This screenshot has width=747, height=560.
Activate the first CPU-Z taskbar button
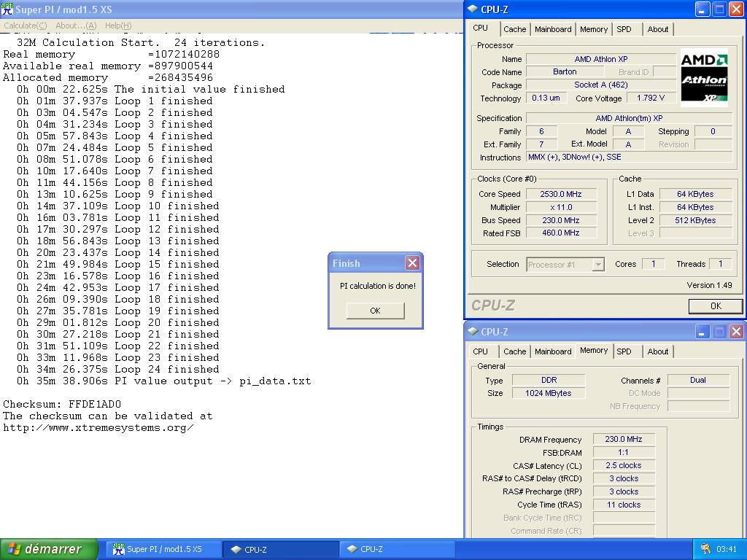281,549
